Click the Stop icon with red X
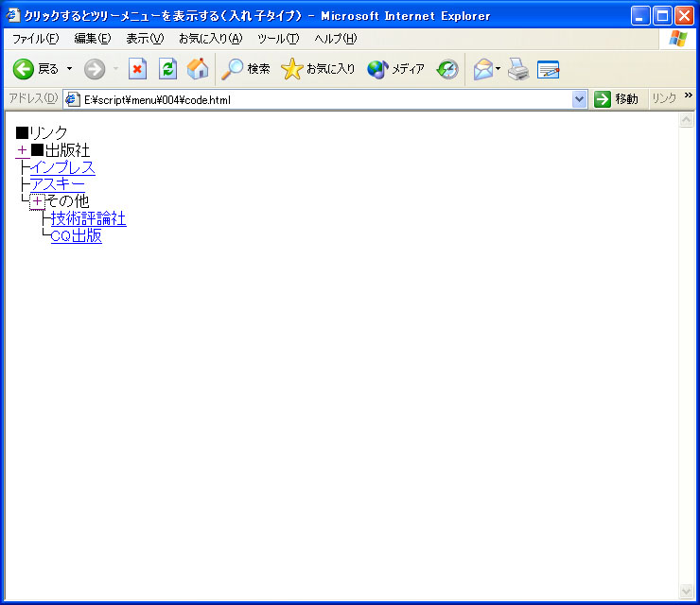Screen dimensions: 700x605 coord(137,69)
